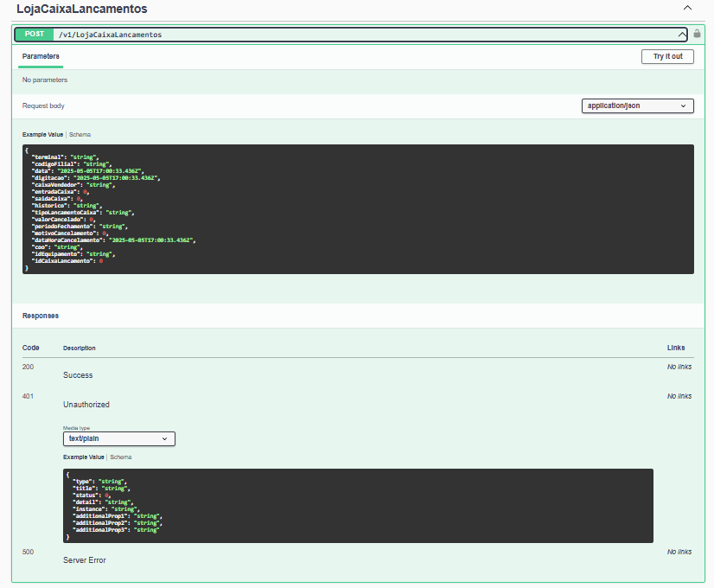
Task: Click the Responses section heading
Action: [x=41, y=316]
